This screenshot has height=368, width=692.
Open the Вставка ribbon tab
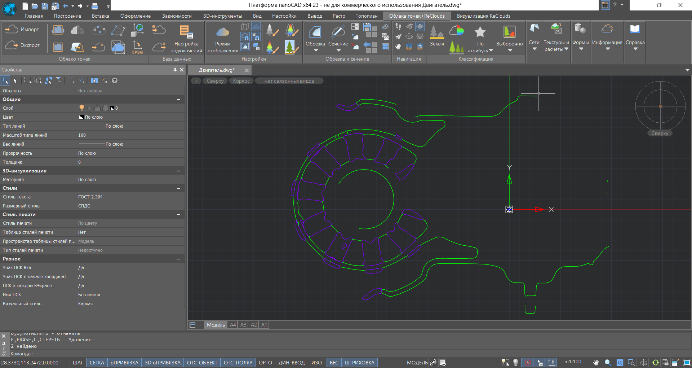pos(100,16)
